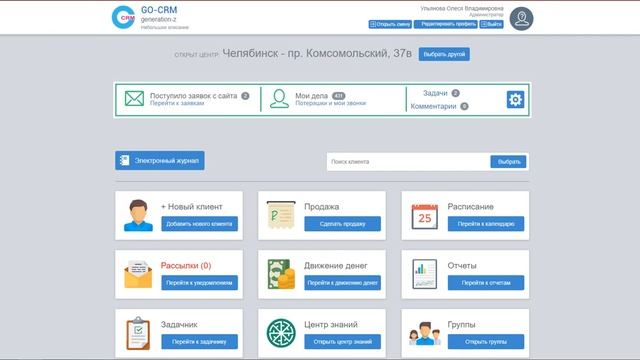Image resolution: width=640 pixels, height=360 pixels.
Task: Click center name Челябинск - пр. Комсомольский, 37в
Action: 317,53
